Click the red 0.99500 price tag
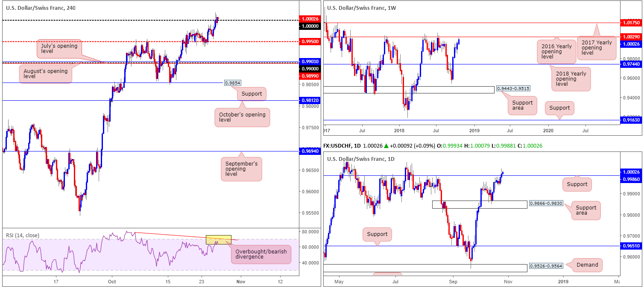The height and width of the screenshot is (288, 644). coord(310,42)
